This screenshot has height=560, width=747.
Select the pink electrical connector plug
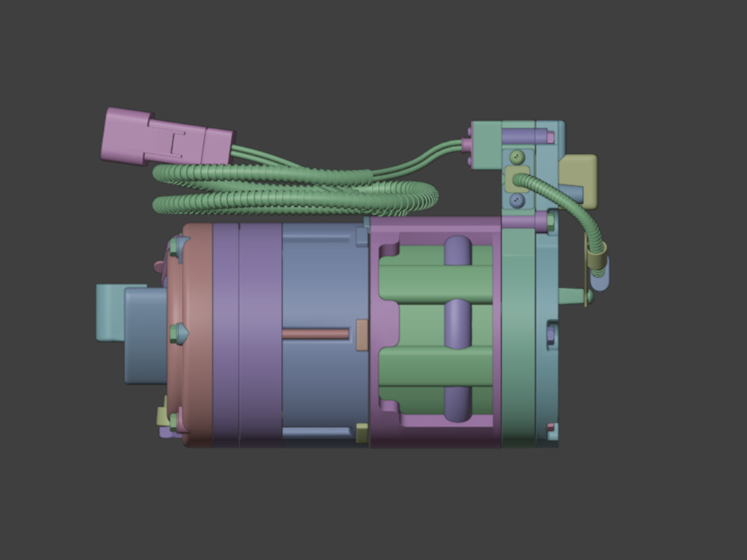[167, 137]
